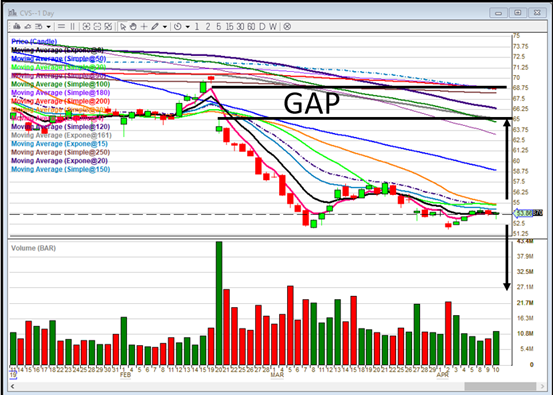The height and width of the screenshot is (395, 553).
Task: Open the dropdown next to the clock icon
Action: pos(188,27)
